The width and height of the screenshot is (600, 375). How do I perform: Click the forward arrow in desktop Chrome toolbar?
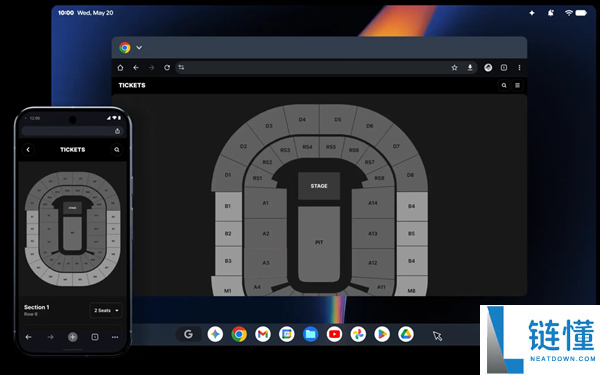click(x=152, y=68)
